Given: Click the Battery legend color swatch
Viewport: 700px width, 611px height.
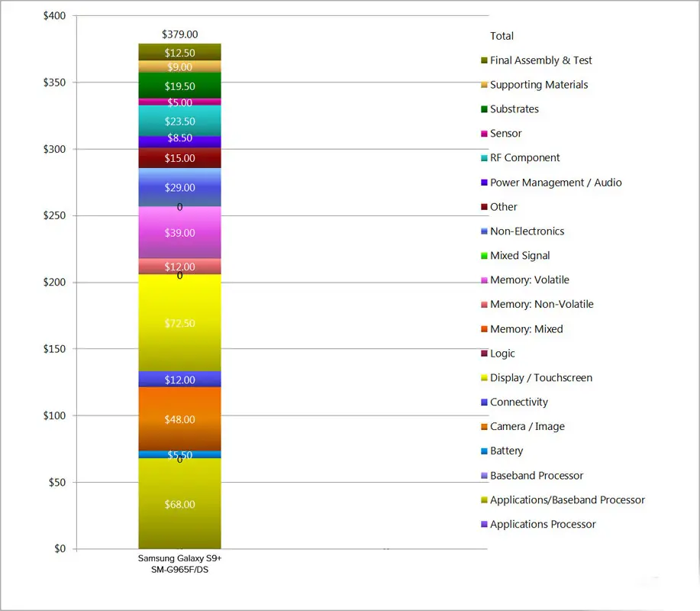Looking at the screenshot, I should pyautogui.click(x=484, y=451).
